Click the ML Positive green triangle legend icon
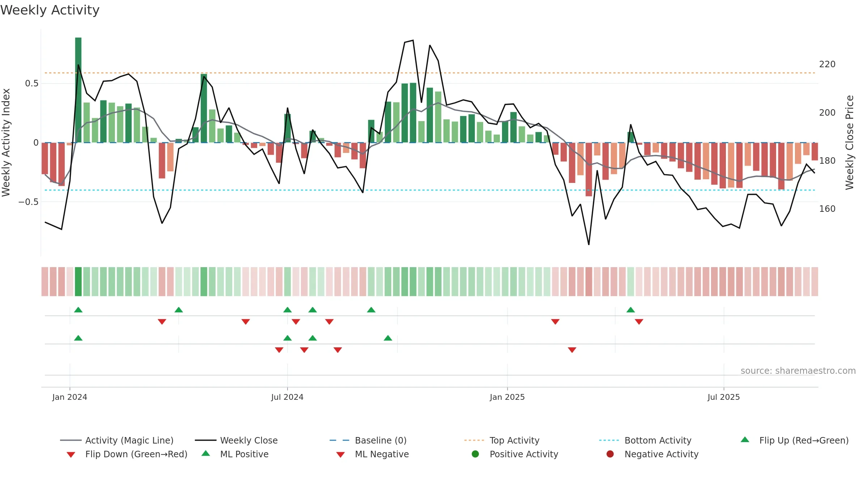The width and height of the screenshot is (868, 488). click(206, 453)
